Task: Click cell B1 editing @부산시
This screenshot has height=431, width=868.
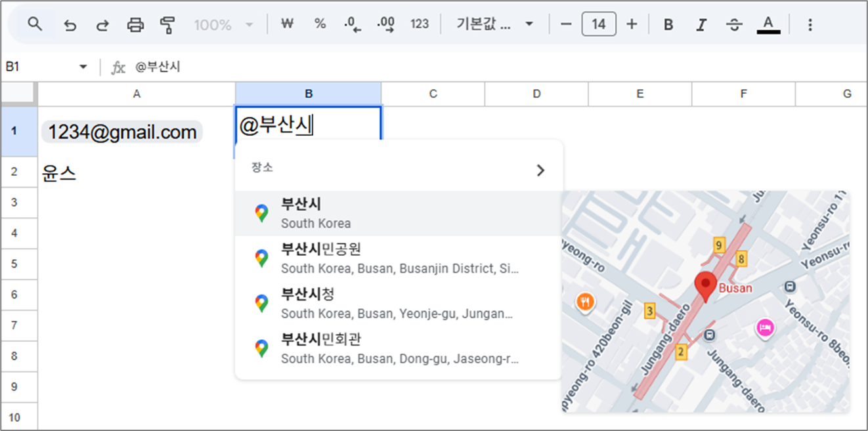Action: pyautogui.click(x=308, y=125)
